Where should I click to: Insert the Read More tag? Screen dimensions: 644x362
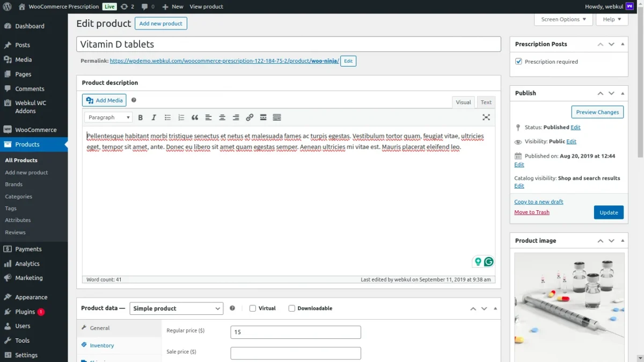coord(263,117)
